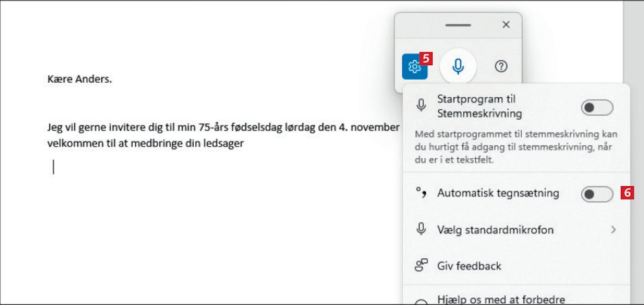The width and height of the screenshot is (644, 305).
Task: Open the help question mark icon
Action: 501,66
